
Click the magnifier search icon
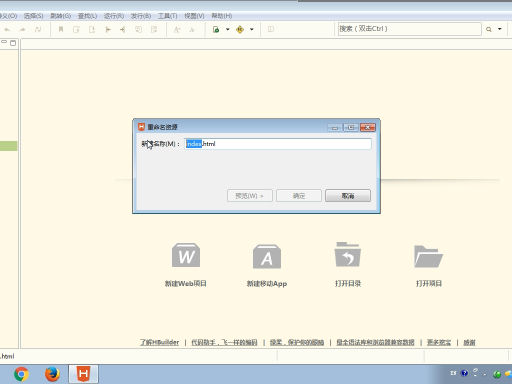(489, 29)
